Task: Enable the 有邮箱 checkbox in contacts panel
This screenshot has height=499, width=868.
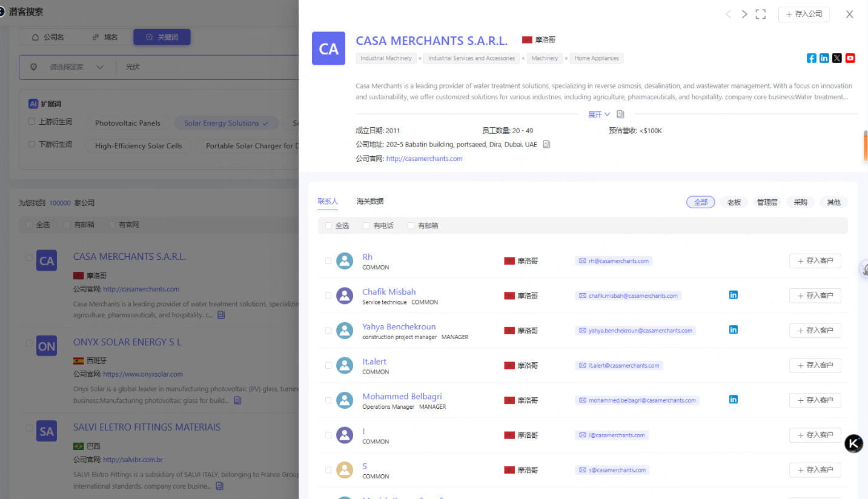Action: 411,226
